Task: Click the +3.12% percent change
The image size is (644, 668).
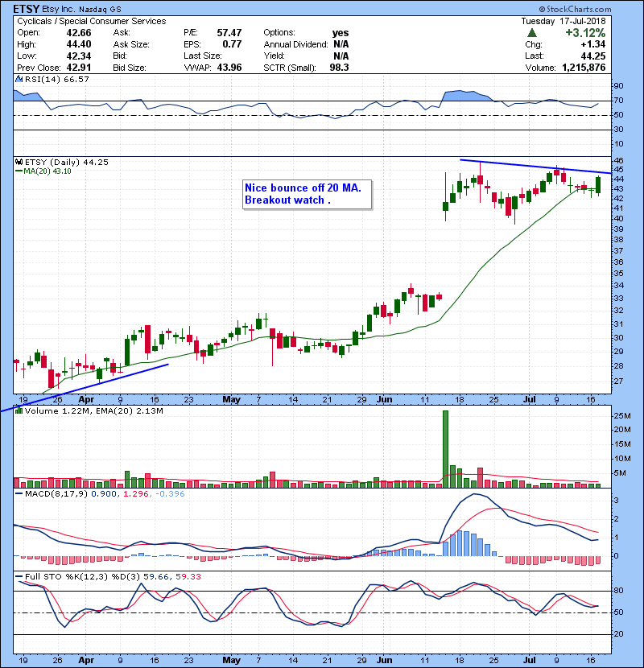Action: click(x=585, y=33)
